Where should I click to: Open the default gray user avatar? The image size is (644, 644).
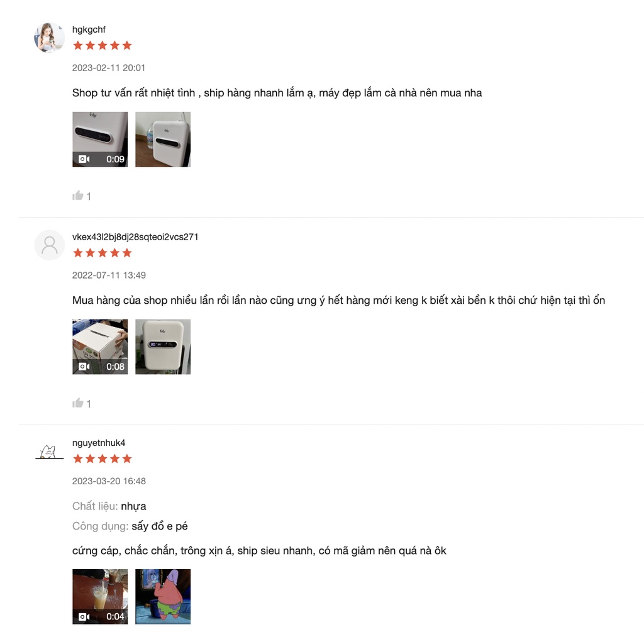point(49,245)
